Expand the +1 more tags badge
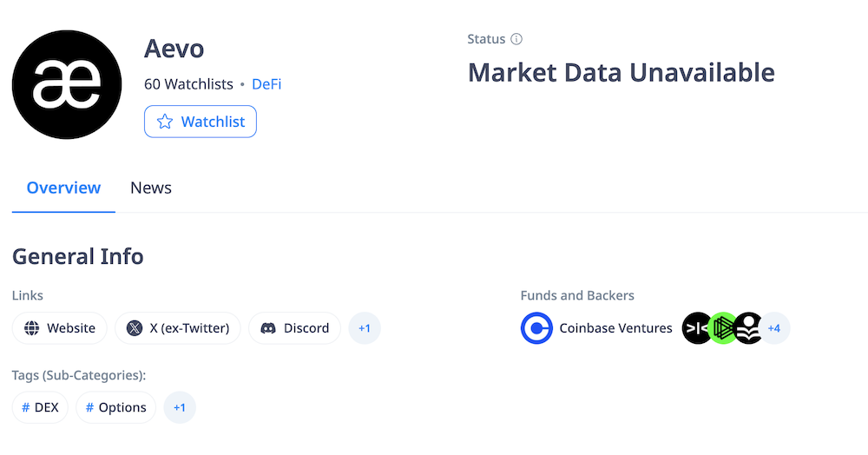This screenshot has width=868, height=455. point(180,407)
